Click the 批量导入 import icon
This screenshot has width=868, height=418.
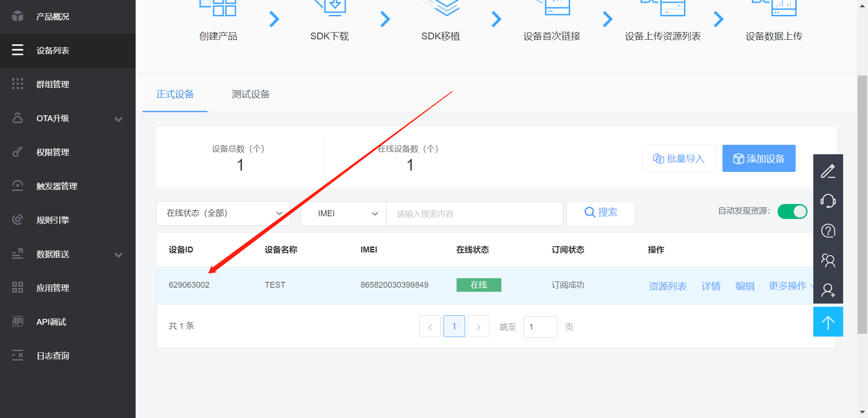659,158
